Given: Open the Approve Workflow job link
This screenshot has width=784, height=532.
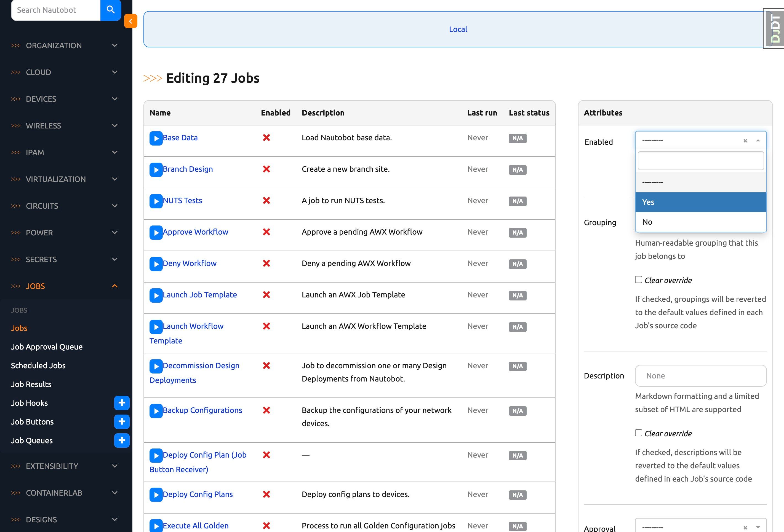Looking at the screenshot, I should 195,232.
